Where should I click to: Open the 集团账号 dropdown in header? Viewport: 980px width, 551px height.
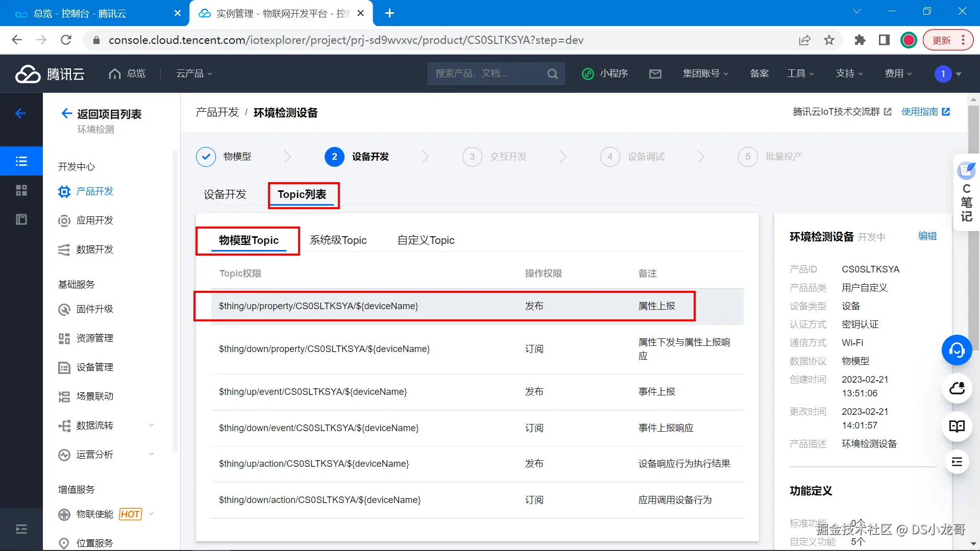point(705,74)
